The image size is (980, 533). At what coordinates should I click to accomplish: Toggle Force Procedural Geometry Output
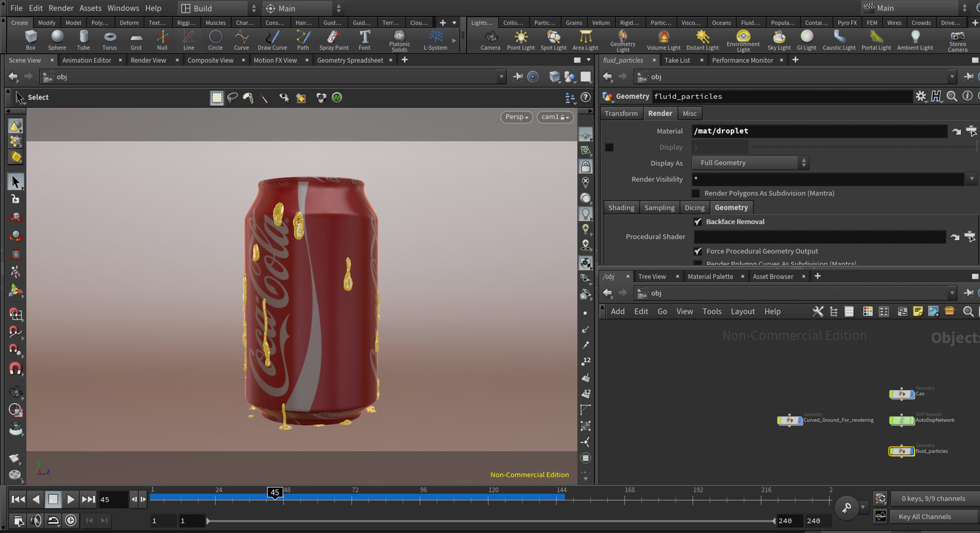pos(698,251)
